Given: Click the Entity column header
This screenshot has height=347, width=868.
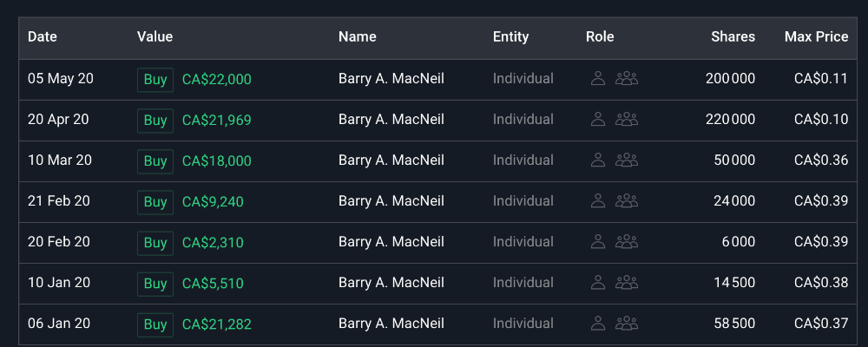Looking at the screenshot, I should coord(510,36).
